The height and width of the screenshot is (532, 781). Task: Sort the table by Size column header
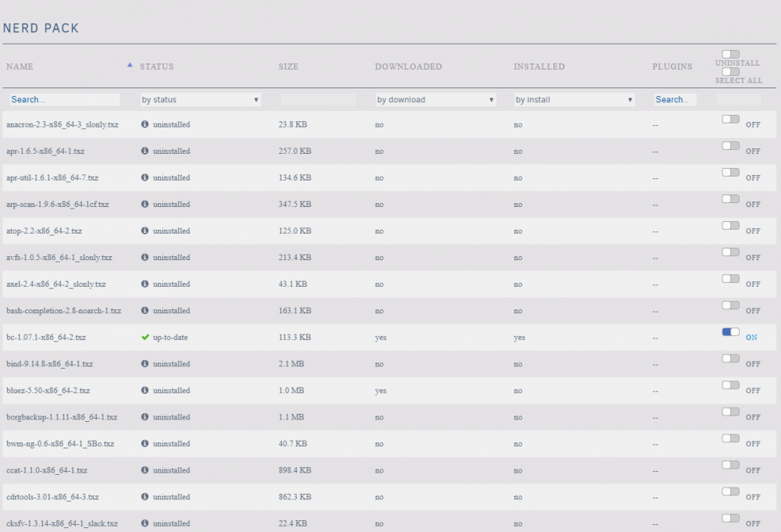pyautogui.click(x=288, y=66)
